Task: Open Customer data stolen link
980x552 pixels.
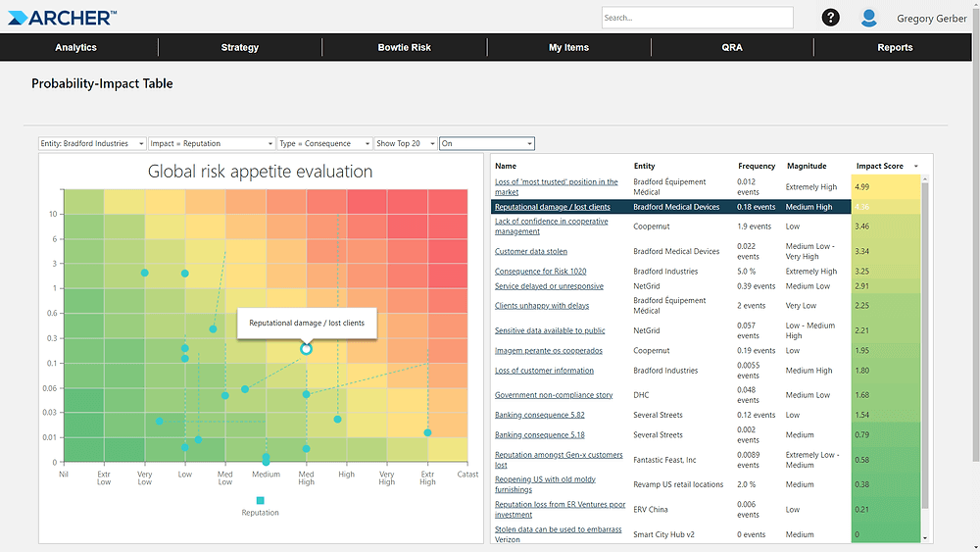Action: click(530, 251)
